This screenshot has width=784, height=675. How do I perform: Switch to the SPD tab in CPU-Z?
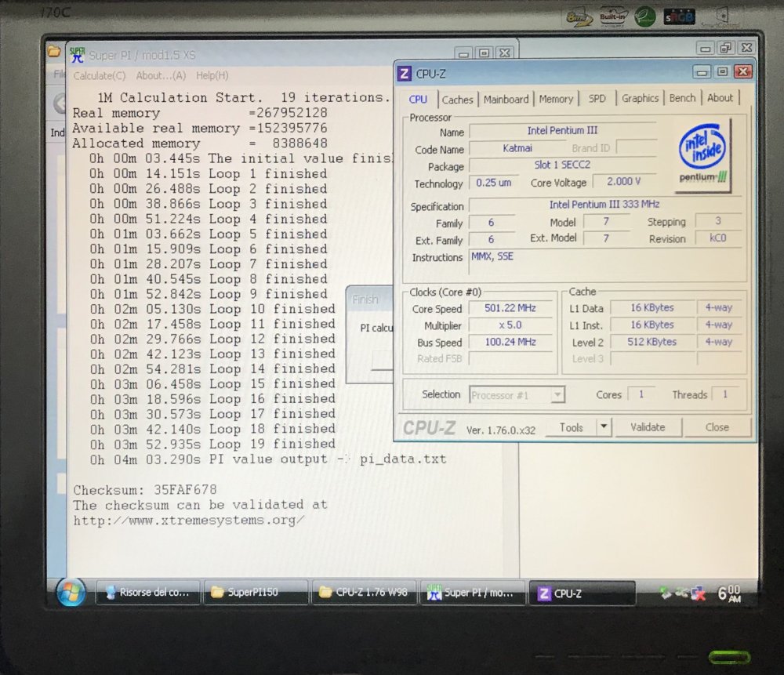(597, 99)
